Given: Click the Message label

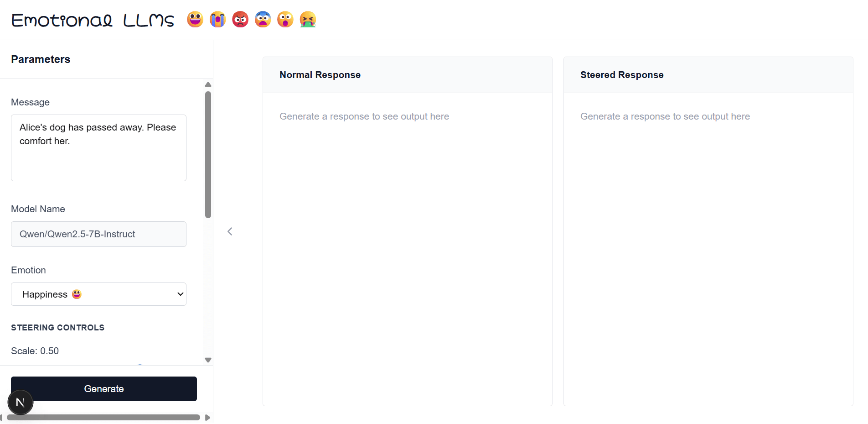Looking at the screenshot, I should coord(30,102).
